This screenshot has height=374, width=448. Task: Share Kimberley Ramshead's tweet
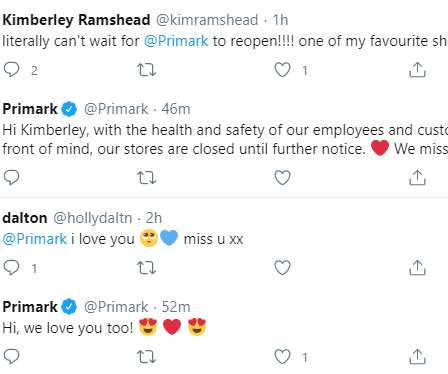click(417, 70)
